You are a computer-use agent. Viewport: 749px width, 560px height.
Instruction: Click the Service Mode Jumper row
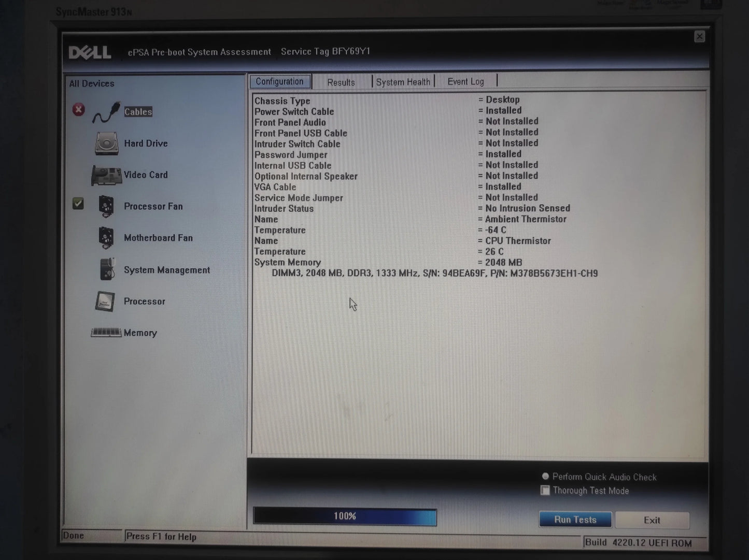(x=397, y=198)
